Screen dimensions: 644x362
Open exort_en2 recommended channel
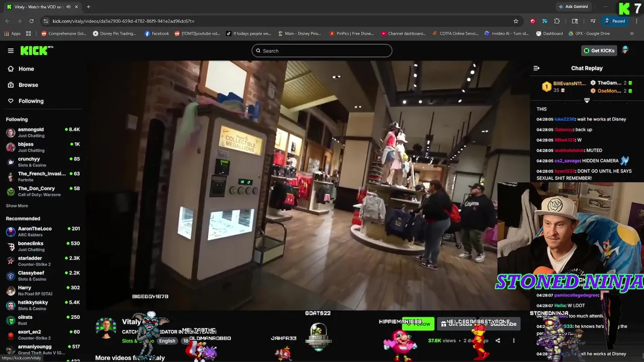pyautogui.click(x=43, y=335)
